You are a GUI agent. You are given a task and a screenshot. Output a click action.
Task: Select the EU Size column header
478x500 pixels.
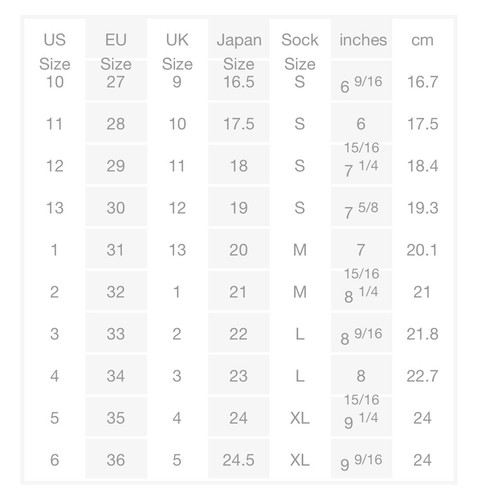coord(116,52)
